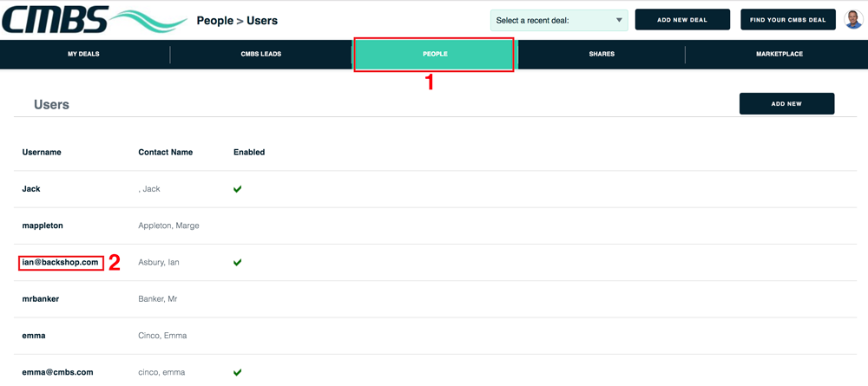Sort by the Contact Name column header

(165, 152)
